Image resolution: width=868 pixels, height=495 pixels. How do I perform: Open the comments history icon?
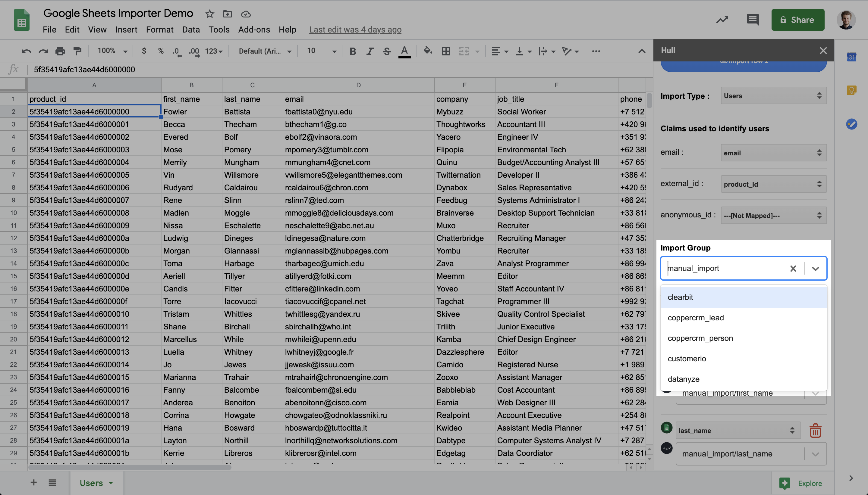click(x=752, y=20)
